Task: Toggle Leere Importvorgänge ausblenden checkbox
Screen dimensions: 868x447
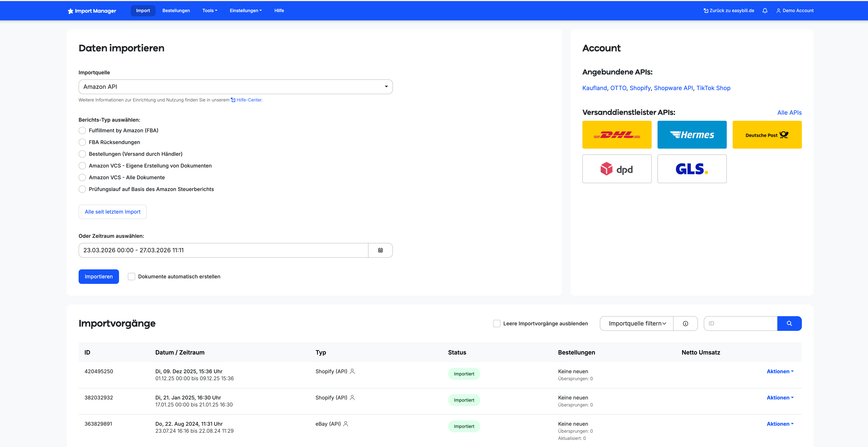Action: (496, 323)
